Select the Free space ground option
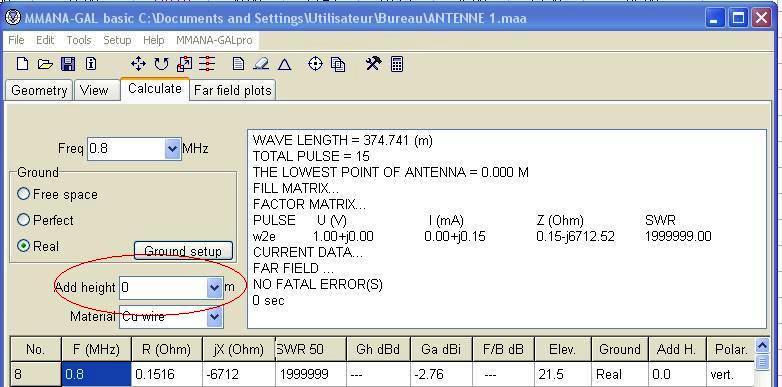The width and height of the screenshot is (782, 387). [x=23, y=194]
